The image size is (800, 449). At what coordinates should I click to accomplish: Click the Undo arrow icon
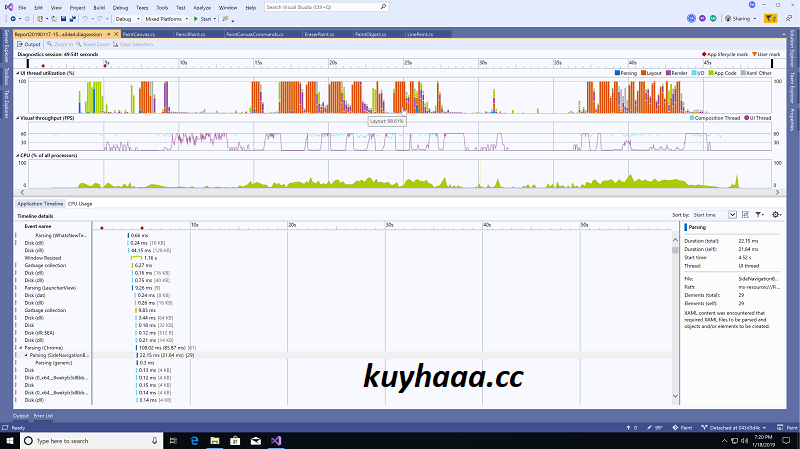85,19
